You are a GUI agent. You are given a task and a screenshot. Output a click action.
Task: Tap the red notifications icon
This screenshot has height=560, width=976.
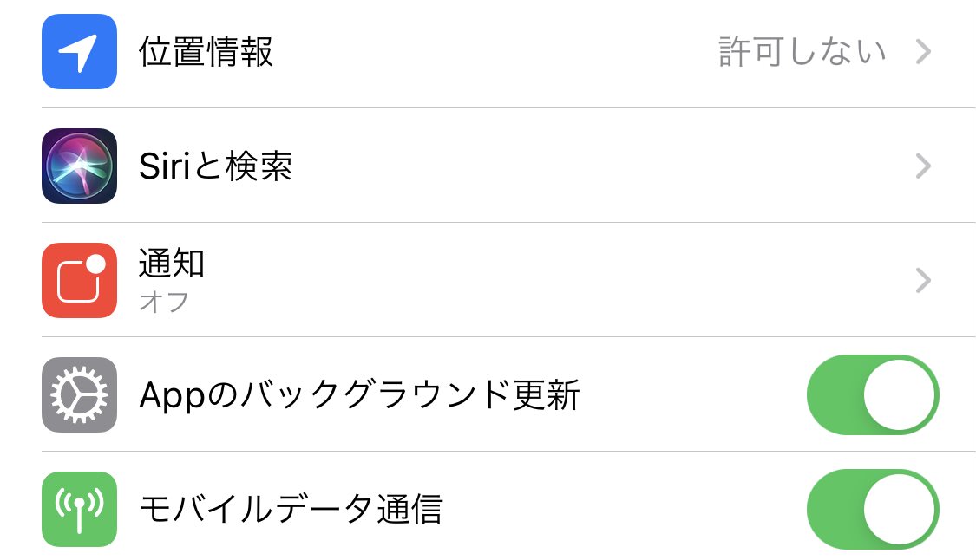pos(79,280)
